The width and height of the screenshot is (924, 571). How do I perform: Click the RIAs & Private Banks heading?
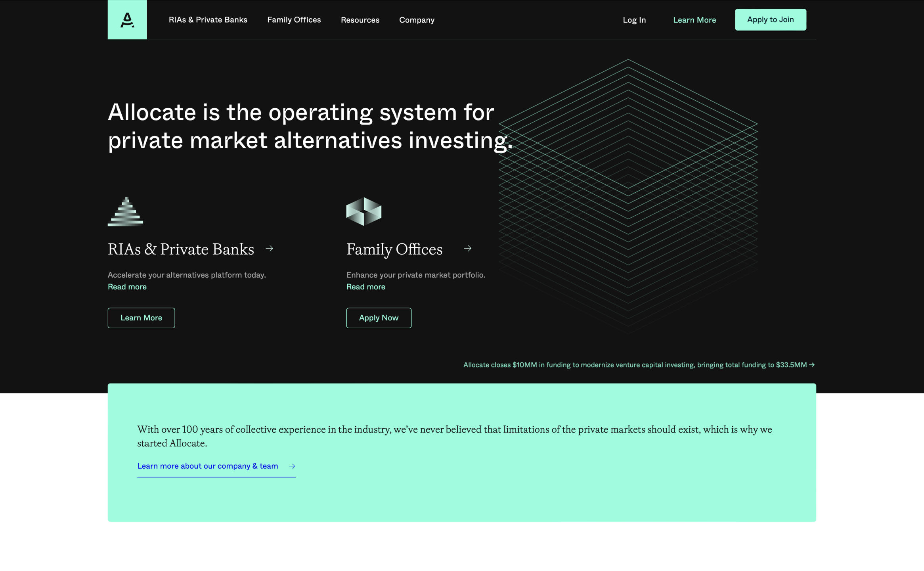181,249
